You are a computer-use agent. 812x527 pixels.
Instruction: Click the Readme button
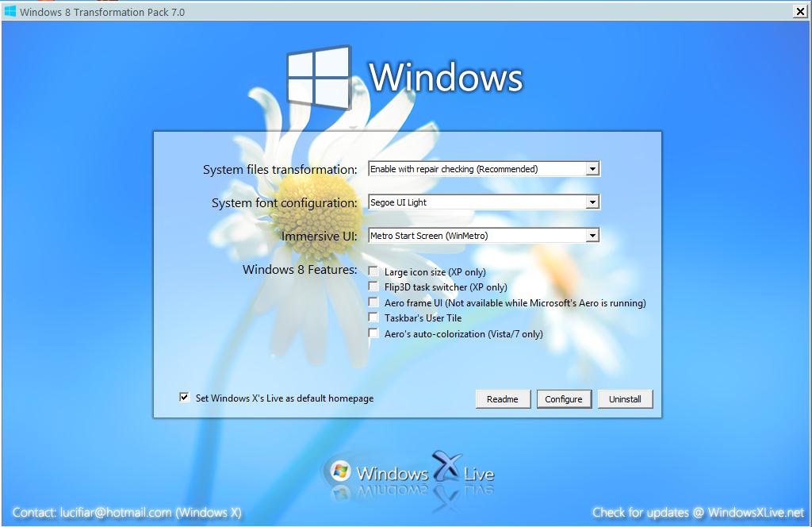(x=503, y=398)
